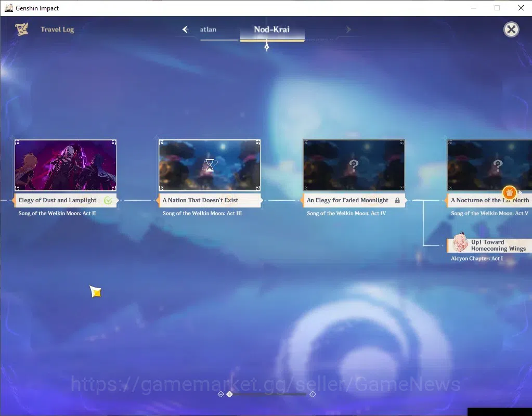Image resolution: width=532 pixels, height=416 pixels.
Task: Click the completed checkmark on Elegy of Dust
Action: tap(108, 201)
